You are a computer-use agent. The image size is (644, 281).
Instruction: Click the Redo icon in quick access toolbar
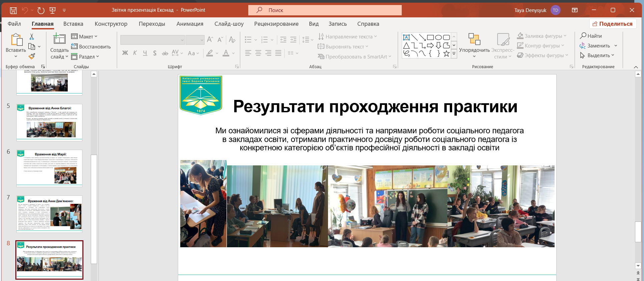click(41, 10)
